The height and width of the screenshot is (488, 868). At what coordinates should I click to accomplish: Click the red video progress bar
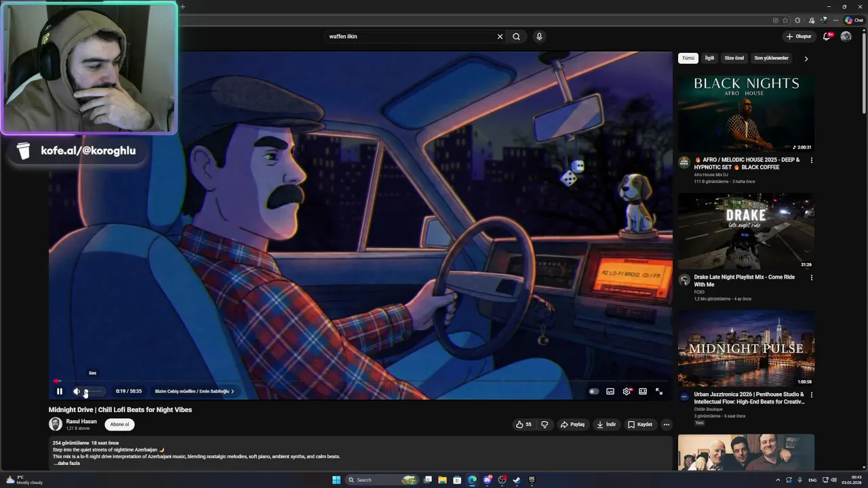(x=57, y=381)
